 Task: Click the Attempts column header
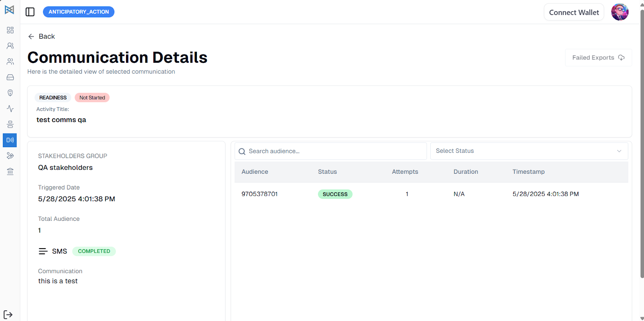click(405, 172)
